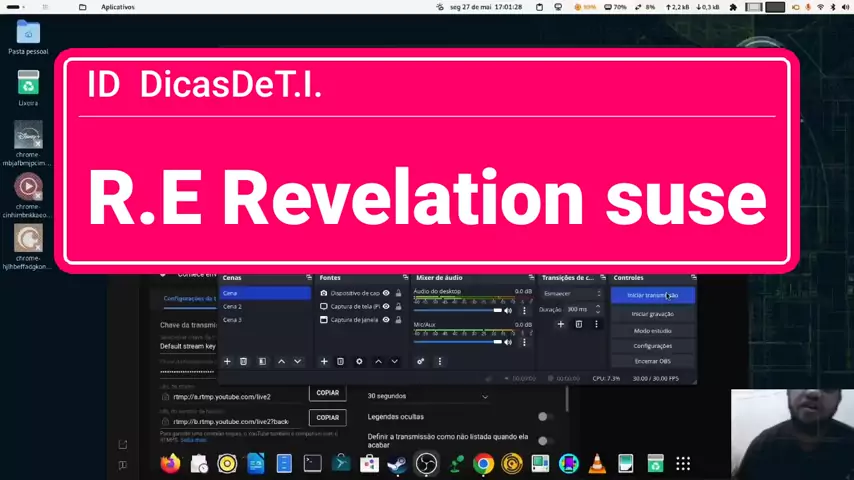The width and height of the screenshot is (854, 480).
Task: Open OBS Studio from the dock
Action: tap(427, 463)
